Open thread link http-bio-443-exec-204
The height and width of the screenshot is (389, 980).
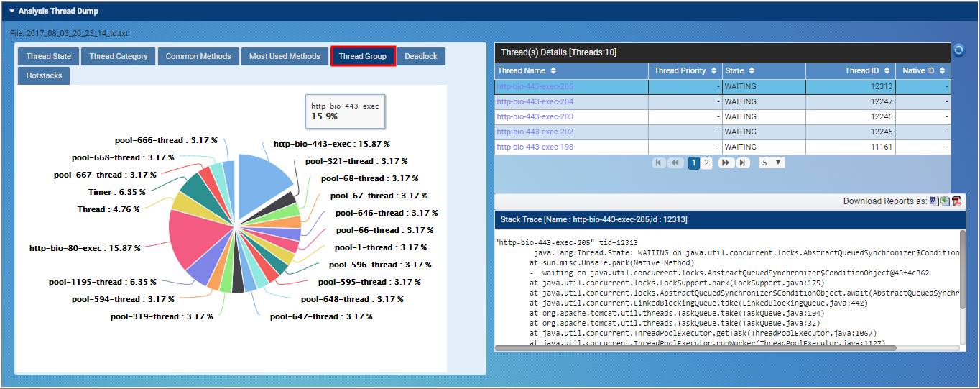click(x=535, y=101)
